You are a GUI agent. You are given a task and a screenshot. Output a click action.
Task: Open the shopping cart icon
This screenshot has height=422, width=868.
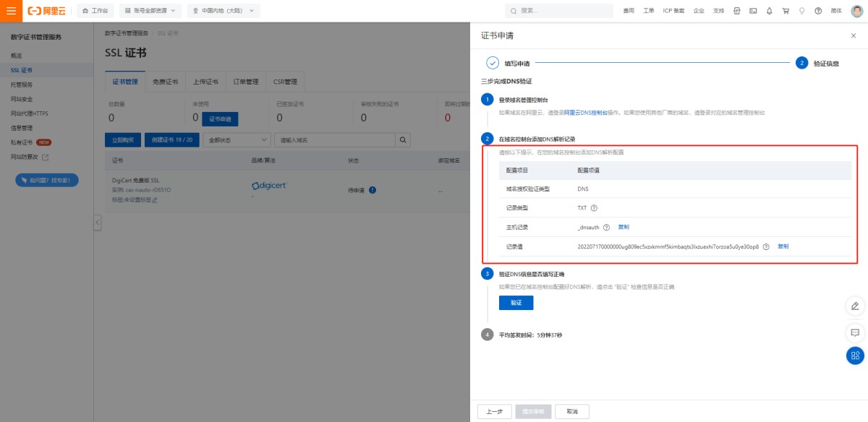pyautogui.click(x=786, y=11)
